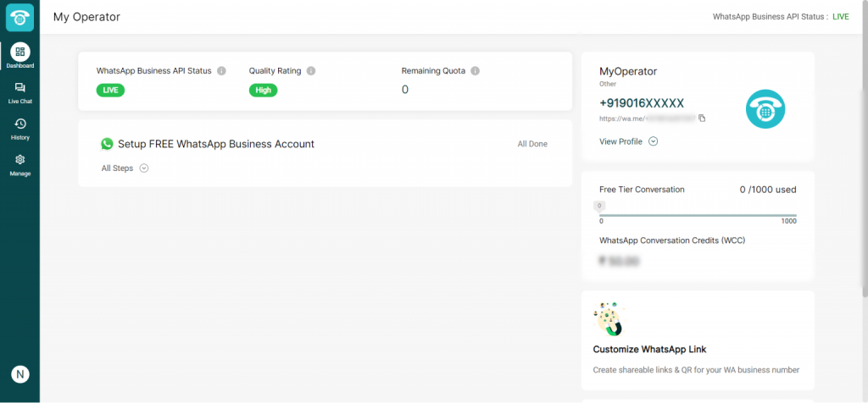This screenshot has height=403, width=868.
Task: Expand the All Steps chevron
Action: pyautogui.click(x=144, y=168)
